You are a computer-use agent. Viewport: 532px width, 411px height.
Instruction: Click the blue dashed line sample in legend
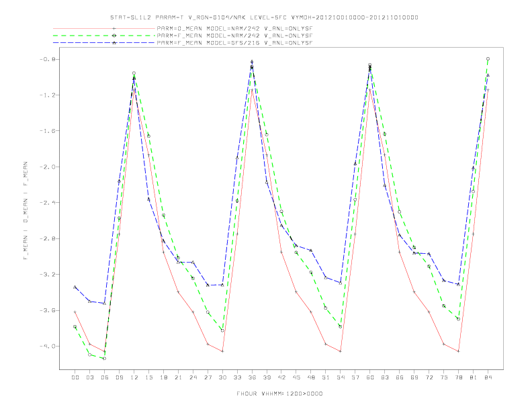pyautogui.click(x=104, y=43)
